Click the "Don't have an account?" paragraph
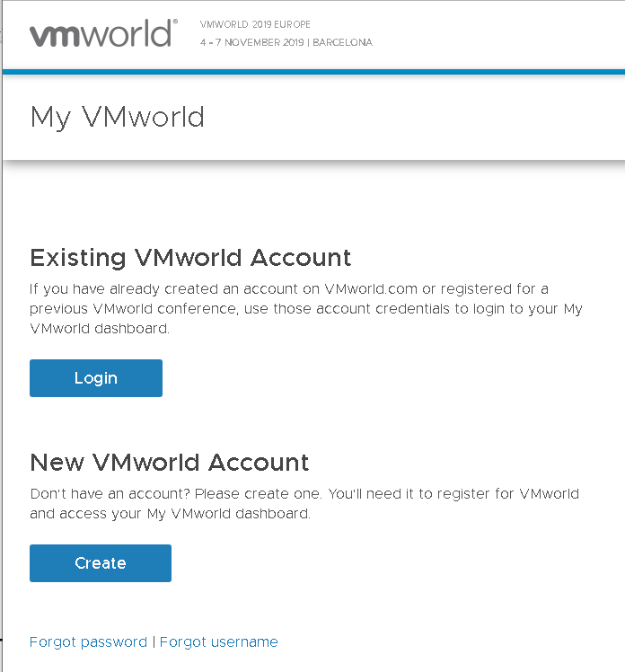Screen dimensions: 625x672 (304, 504)
